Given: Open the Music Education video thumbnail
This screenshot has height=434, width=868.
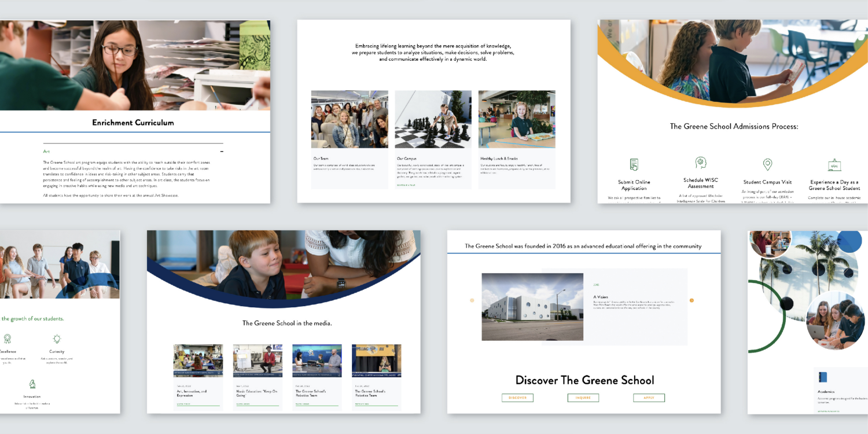Looking at the screenshot, I should (258, 361).
